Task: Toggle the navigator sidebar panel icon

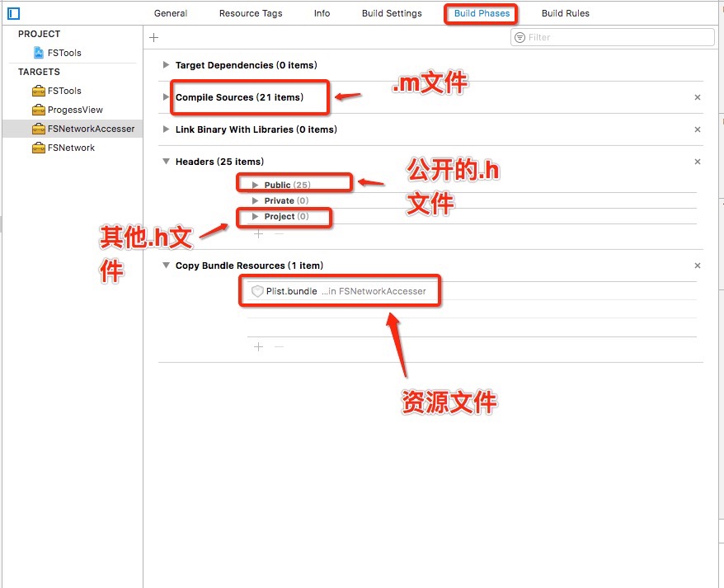Action: coord(13,13)
